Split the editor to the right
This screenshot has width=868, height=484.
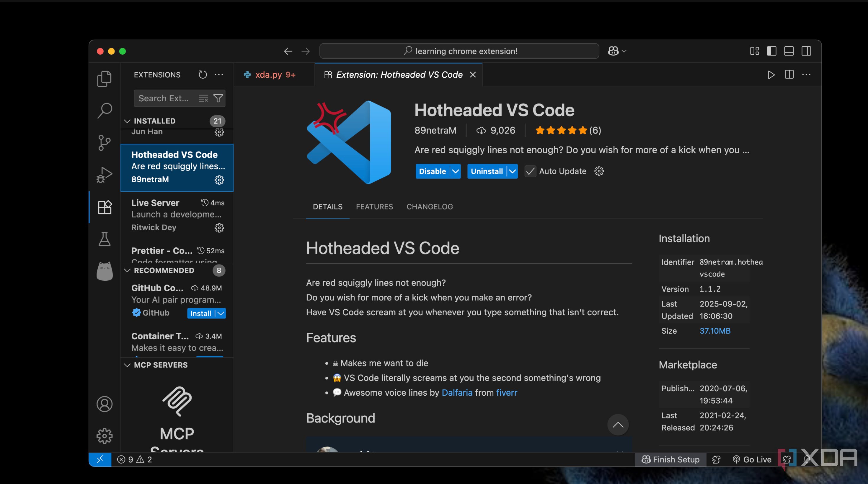tap(789, 74)
